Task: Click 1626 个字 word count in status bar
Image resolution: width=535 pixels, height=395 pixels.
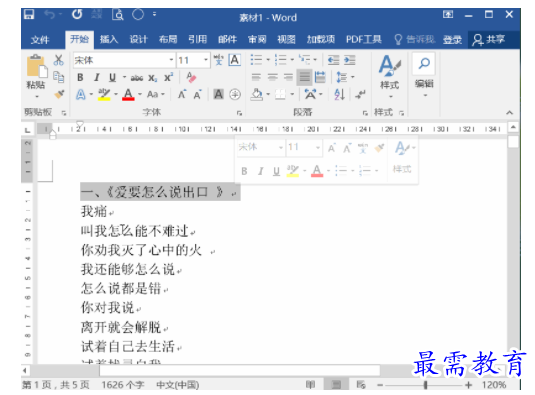Action: (123, 385)
